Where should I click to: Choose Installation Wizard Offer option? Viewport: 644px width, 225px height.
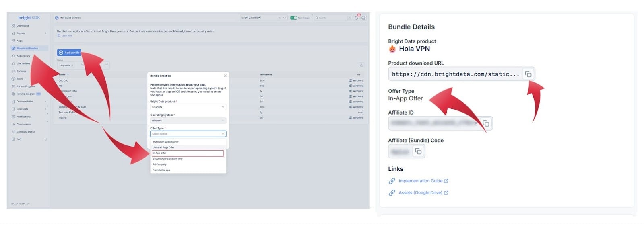tap(188, 142)
